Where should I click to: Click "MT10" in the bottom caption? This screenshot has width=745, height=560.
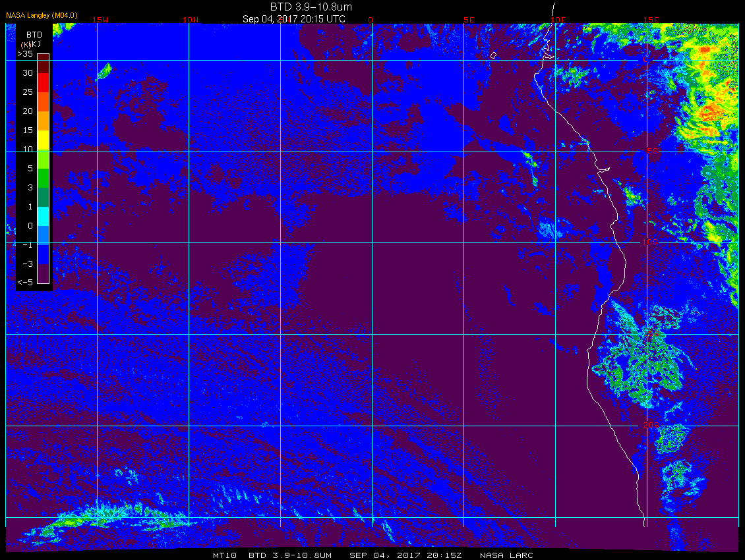pyautogui.click(x=224, y=555)
